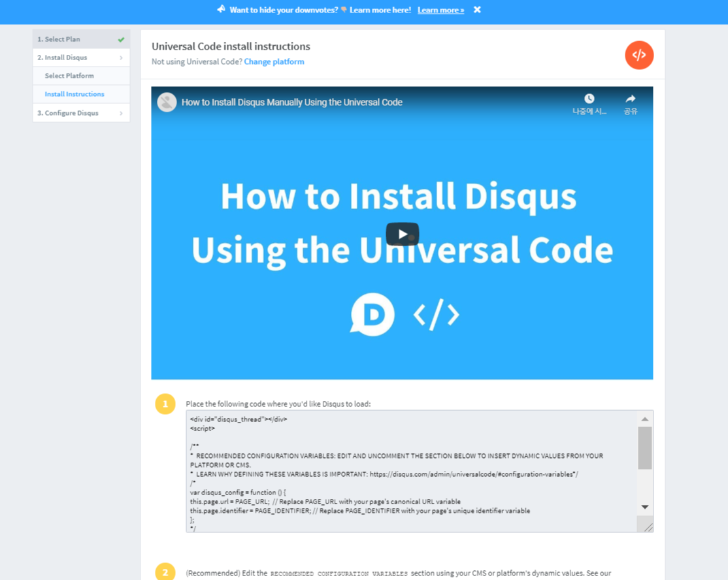Click the thumbs-down emoji in the banner

click(344, 10)
